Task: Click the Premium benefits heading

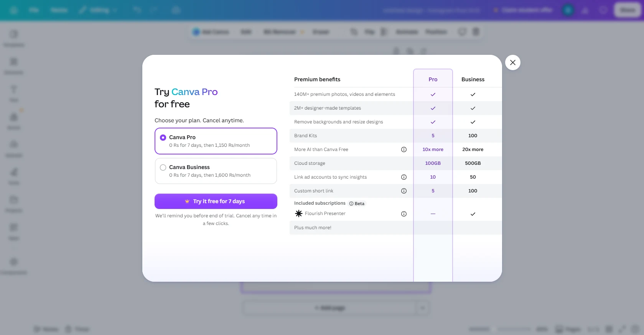Action: coord(317,79)
